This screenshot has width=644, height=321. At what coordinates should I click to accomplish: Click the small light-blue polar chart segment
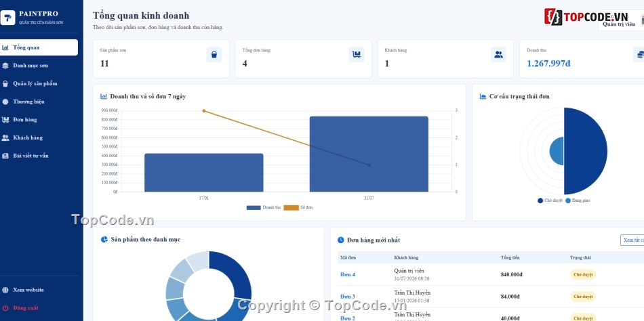(x=557, y=151)
